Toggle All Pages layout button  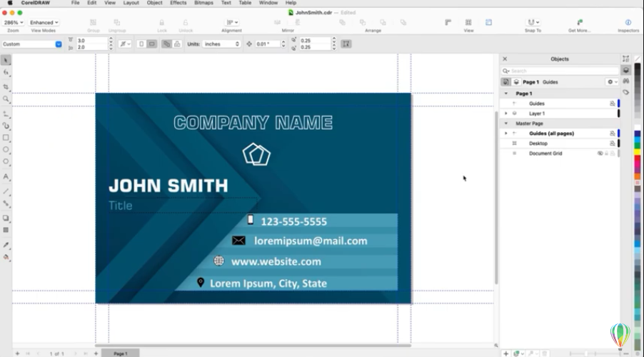[x=166, y=44]
